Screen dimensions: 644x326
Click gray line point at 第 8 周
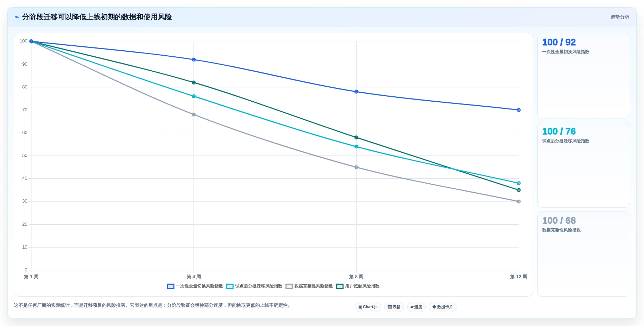point(356,167)
